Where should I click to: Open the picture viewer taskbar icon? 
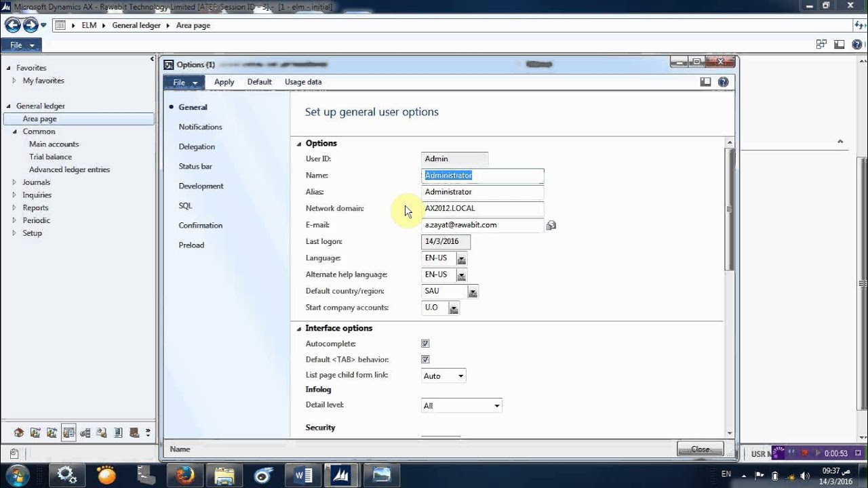click(x=382, y=475)
